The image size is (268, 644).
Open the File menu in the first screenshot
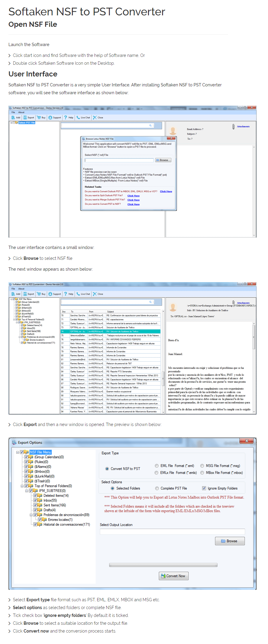coord(13,112)
